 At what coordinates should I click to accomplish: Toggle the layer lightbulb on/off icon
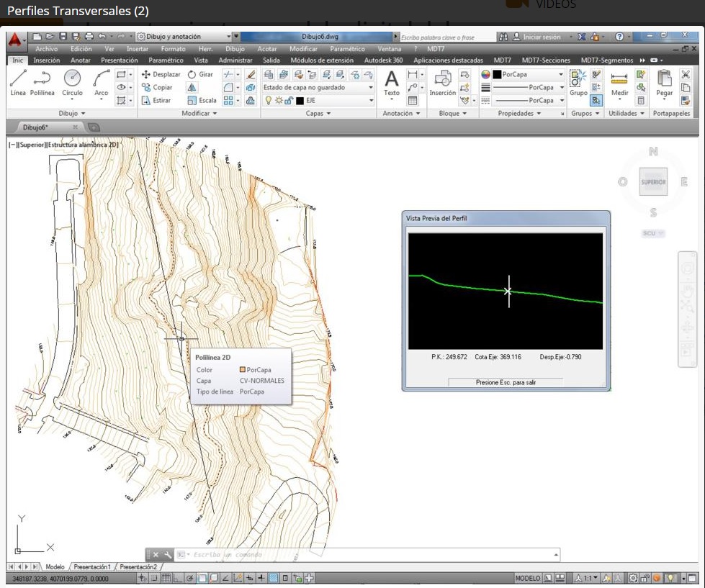click(x=268, y=101)
